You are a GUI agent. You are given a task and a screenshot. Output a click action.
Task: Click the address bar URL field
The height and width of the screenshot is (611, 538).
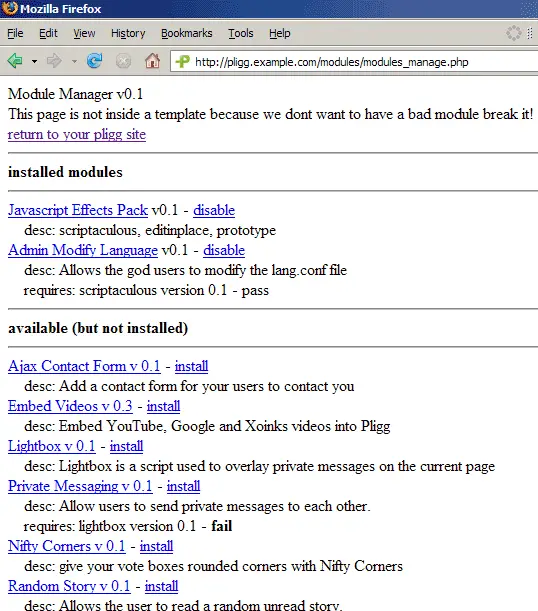tap(354, 62)
